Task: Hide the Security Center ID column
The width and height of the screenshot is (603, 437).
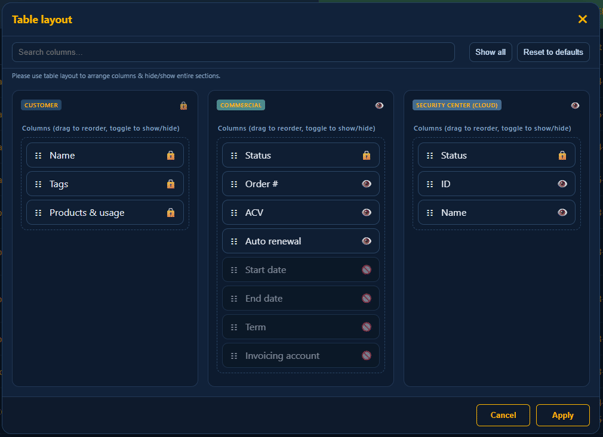Action: [562, 184]
